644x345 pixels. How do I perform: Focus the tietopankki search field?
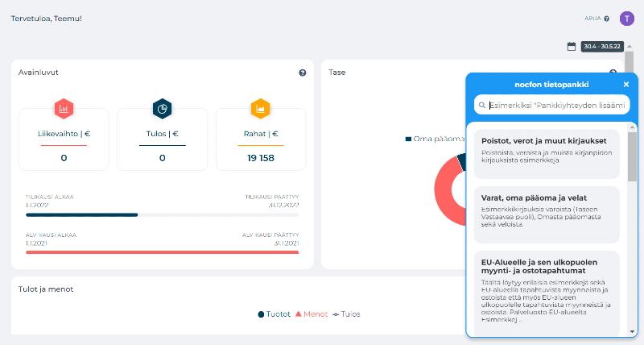coord(552,106)
